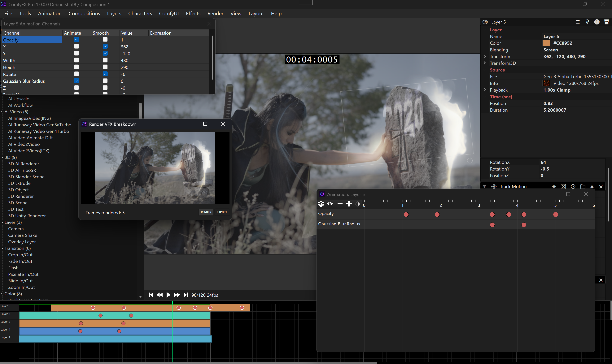The width and height of the screenshot is (612, 364).
Task: Click the lightbulb icon in the Layer 5 header
Action: click(x=587, y=22)
